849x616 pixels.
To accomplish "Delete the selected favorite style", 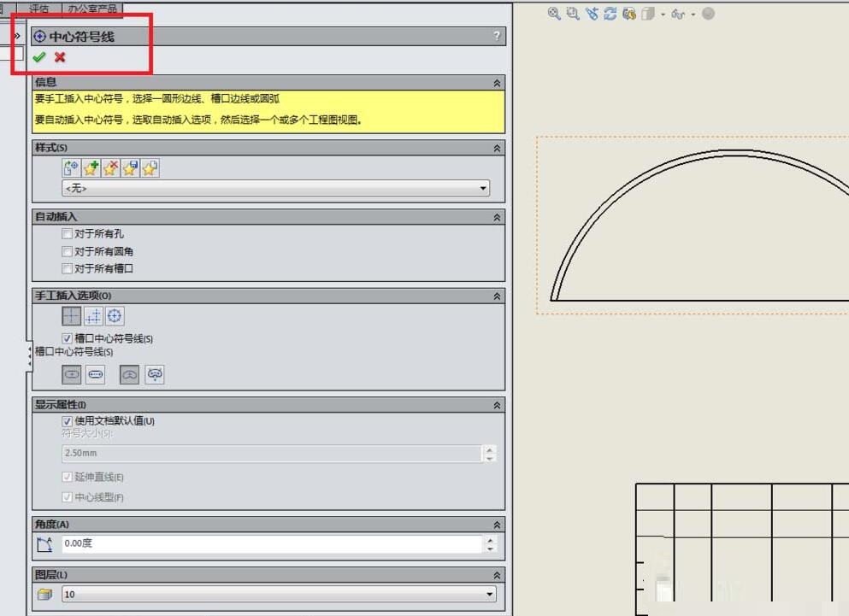I will pyautogui.click(x=110, y=167).
